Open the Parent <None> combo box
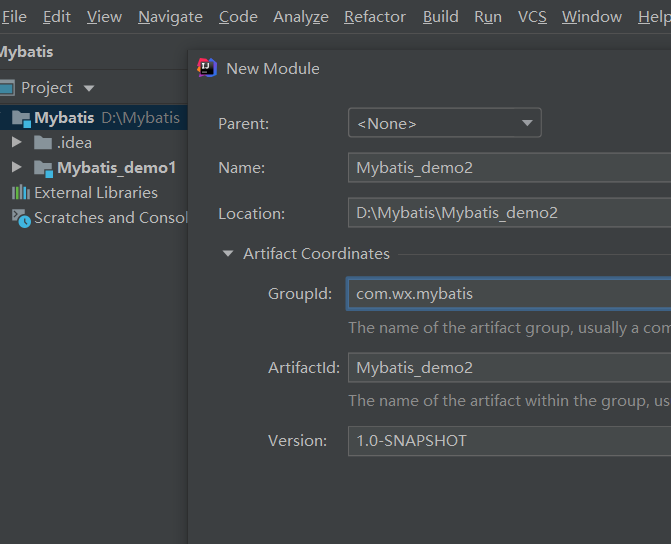This screenshot has width=671, height=544. point(444,123)
